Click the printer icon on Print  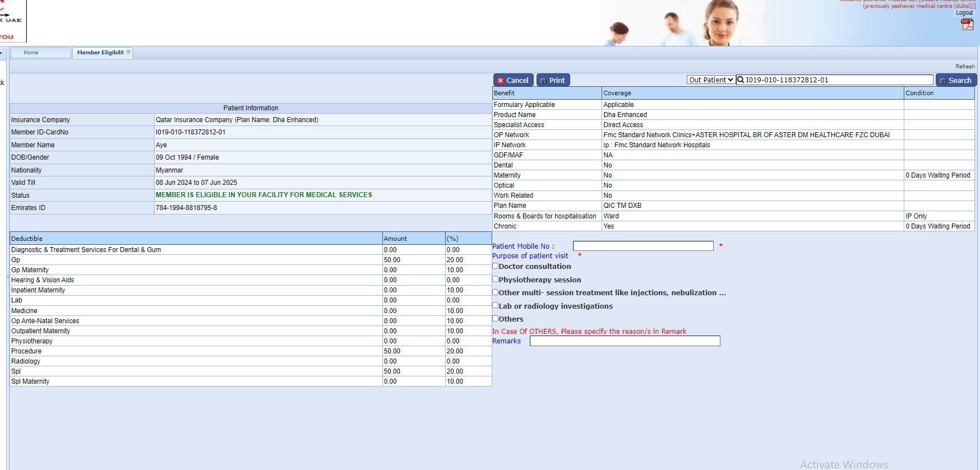(543, 81)
